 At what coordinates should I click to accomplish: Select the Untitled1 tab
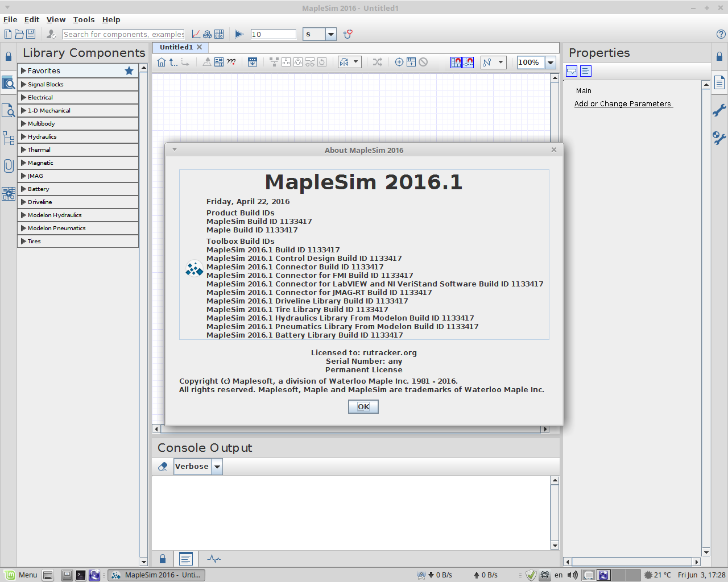[x=176, y=47]
